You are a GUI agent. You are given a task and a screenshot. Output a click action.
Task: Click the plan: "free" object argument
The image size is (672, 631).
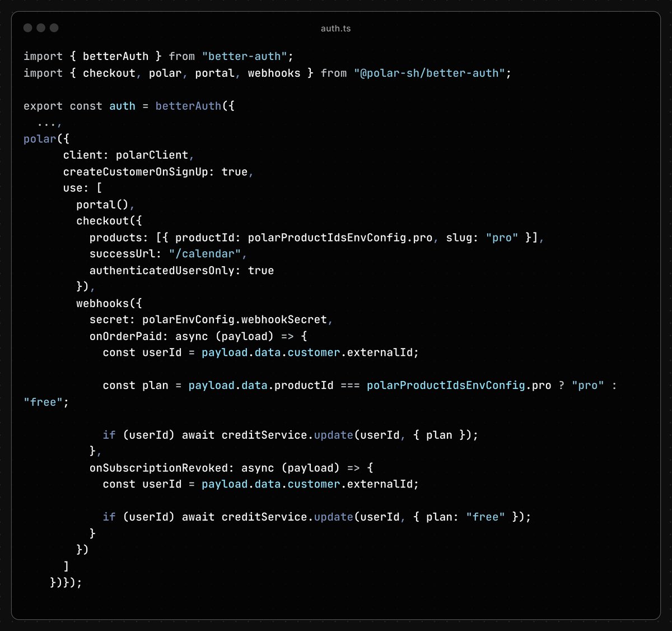(x=465, y=517)
